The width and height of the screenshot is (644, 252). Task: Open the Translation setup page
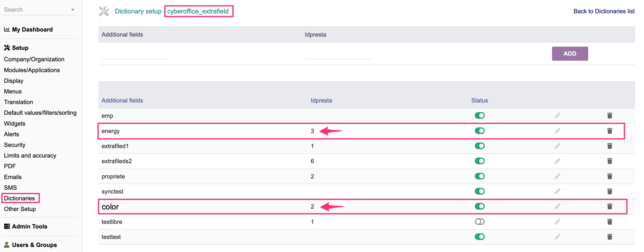18,102
